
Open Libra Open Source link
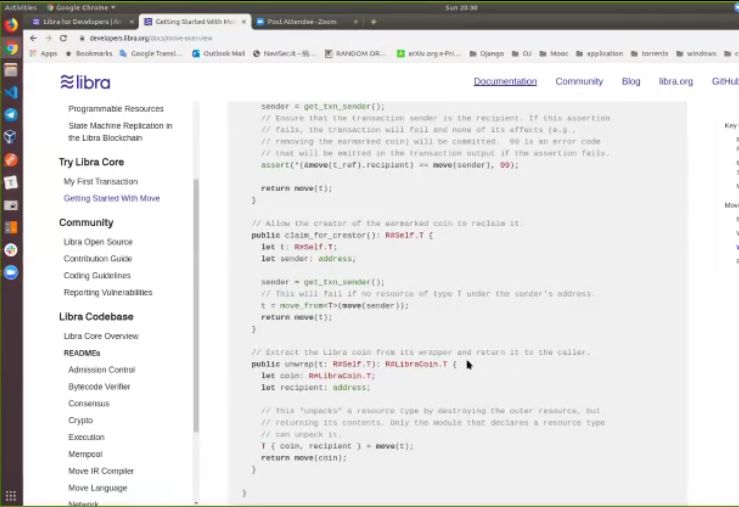(98, 242)
